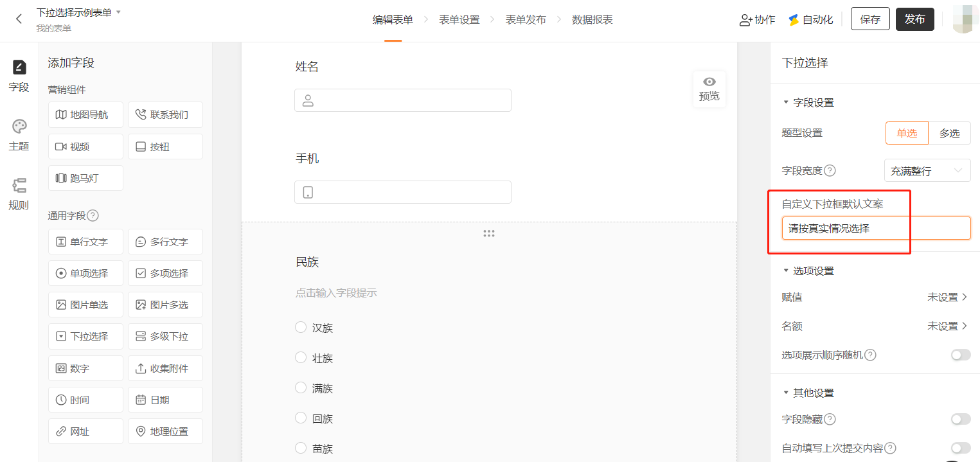
Task: Click the 保存 button
Action: 870,19
